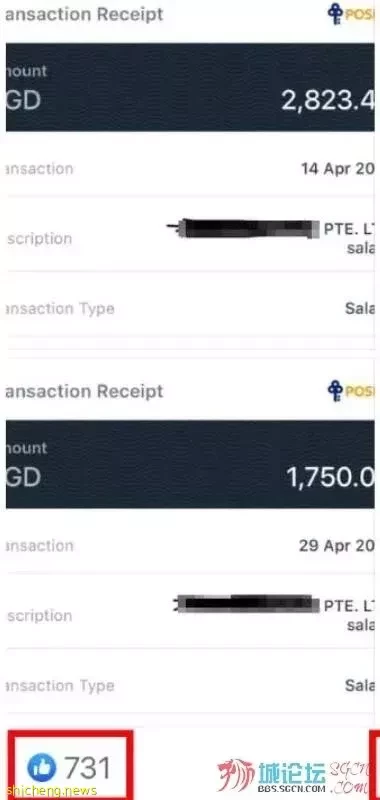Click the second Transaction Type row label
Viewport: 380px width, 800px height.
pyautogui.click(x=60, y=686)
